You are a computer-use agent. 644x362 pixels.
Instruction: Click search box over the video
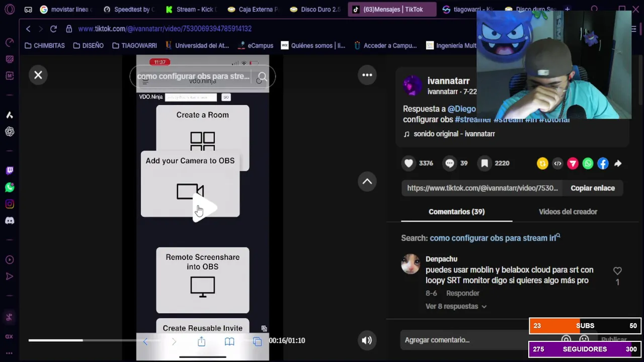193,76
